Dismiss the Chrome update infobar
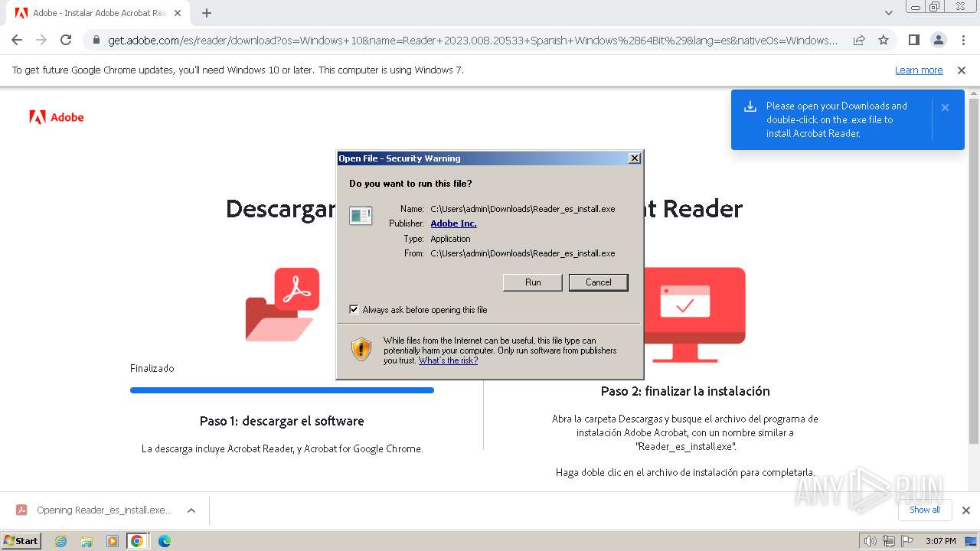Viewport: 980px width, 551px height. click(x=962, y=70)
